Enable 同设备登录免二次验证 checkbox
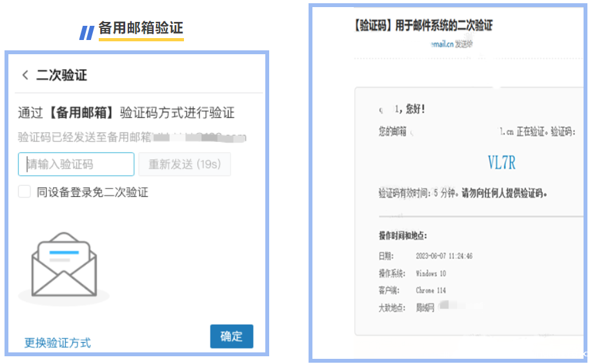This screenshot has height=364, width=590. [x=25, y=192]
